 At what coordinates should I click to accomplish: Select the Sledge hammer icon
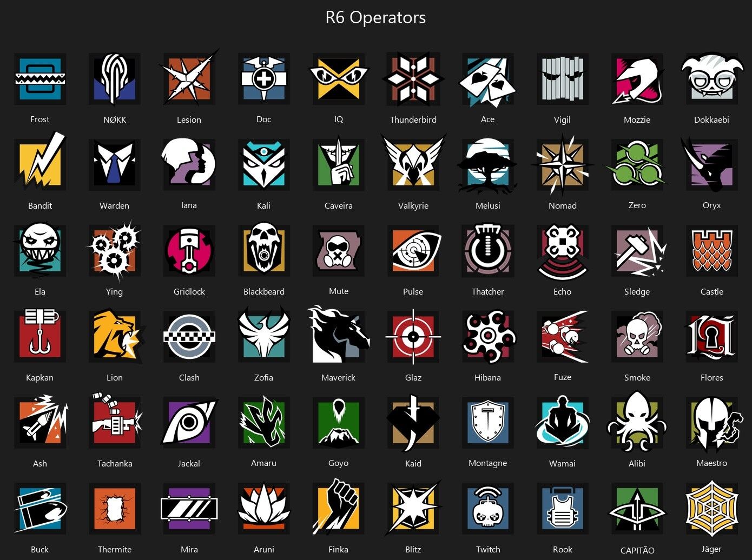point(639,251)
